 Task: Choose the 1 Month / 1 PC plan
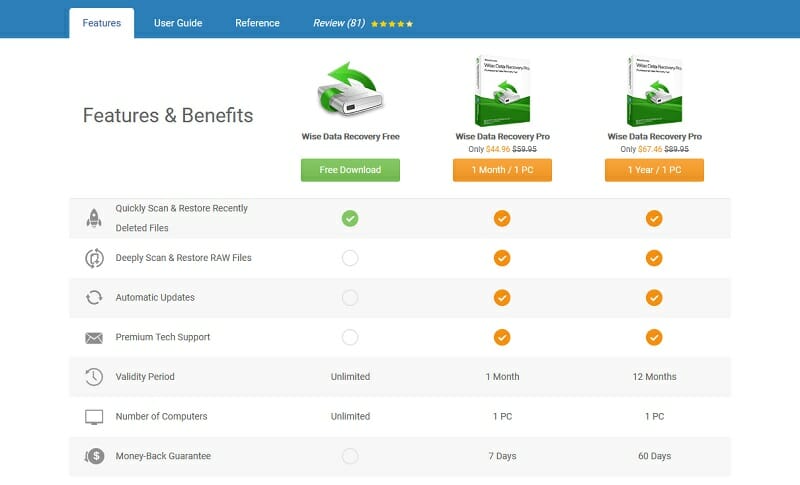click(502, 170)
